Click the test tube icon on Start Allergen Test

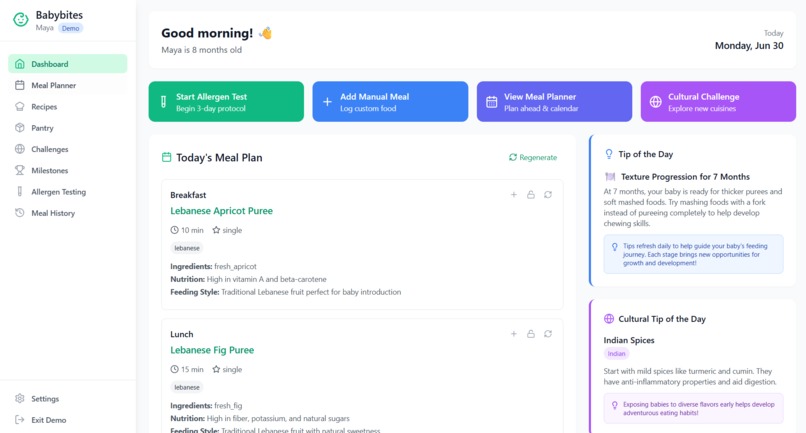click(x=163, y=102)
